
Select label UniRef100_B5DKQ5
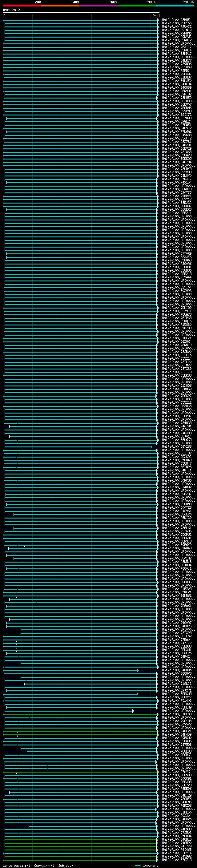[176, 159]
